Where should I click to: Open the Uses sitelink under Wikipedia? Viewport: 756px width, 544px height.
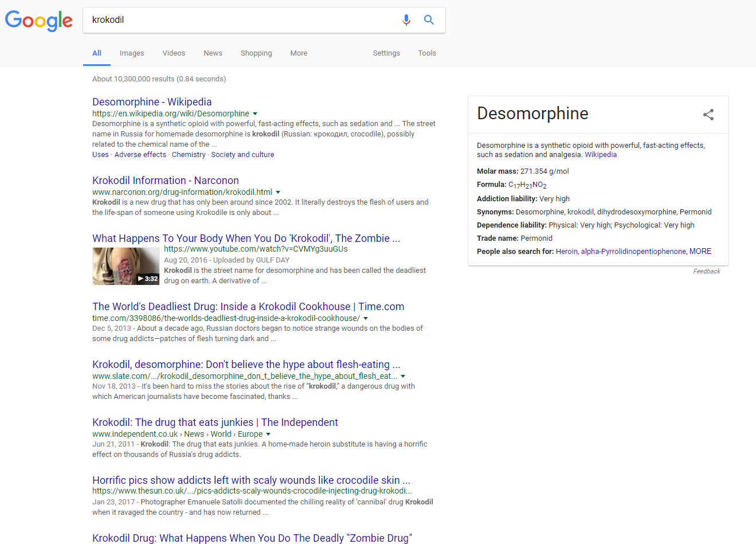click(100, 155)
